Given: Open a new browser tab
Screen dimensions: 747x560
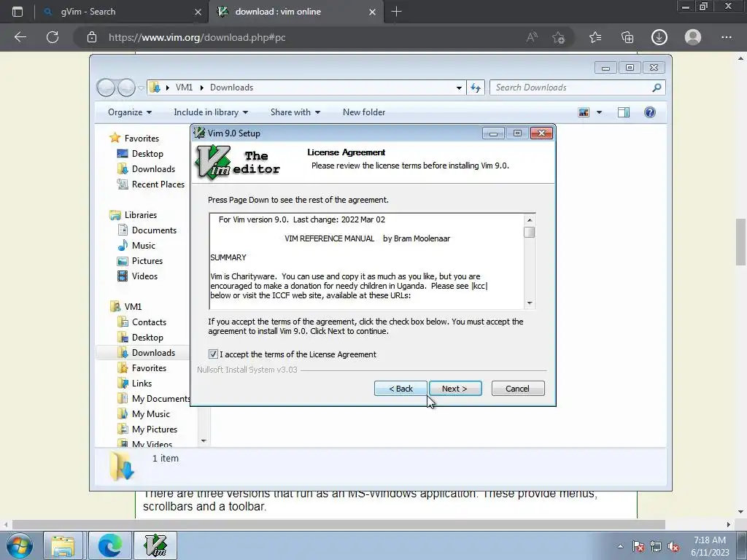Looking at the screenshot, I should click(x=396, y=12).
